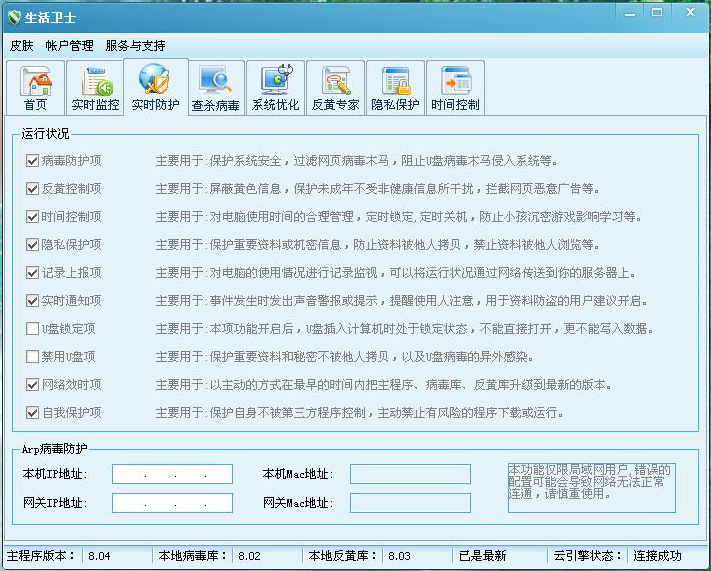
Task: Toggle the 网络效时项 checkbox
Action: pyautogui.click(x=33, y=384)
